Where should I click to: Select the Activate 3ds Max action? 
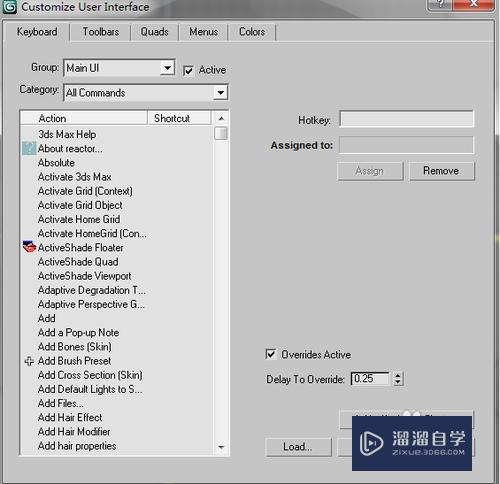75,177
